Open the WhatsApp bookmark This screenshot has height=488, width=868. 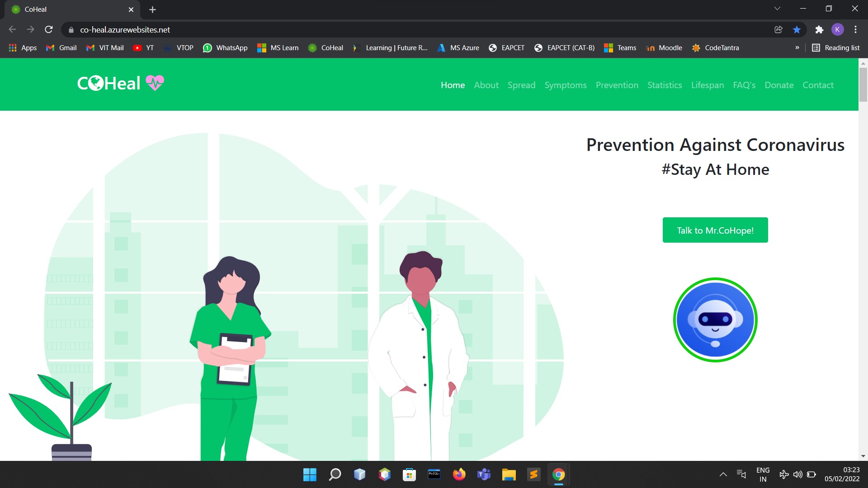pos(225,48)
